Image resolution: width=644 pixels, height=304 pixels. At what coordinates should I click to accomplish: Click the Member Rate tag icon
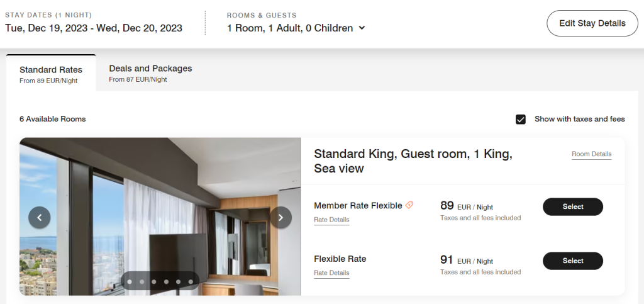coord(409,205)
